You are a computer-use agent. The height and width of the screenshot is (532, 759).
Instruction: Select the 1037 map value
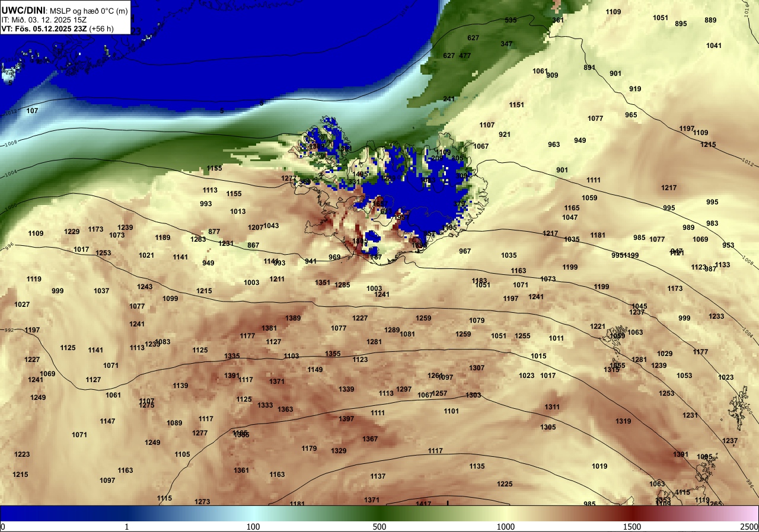click(x=101, y=291)
